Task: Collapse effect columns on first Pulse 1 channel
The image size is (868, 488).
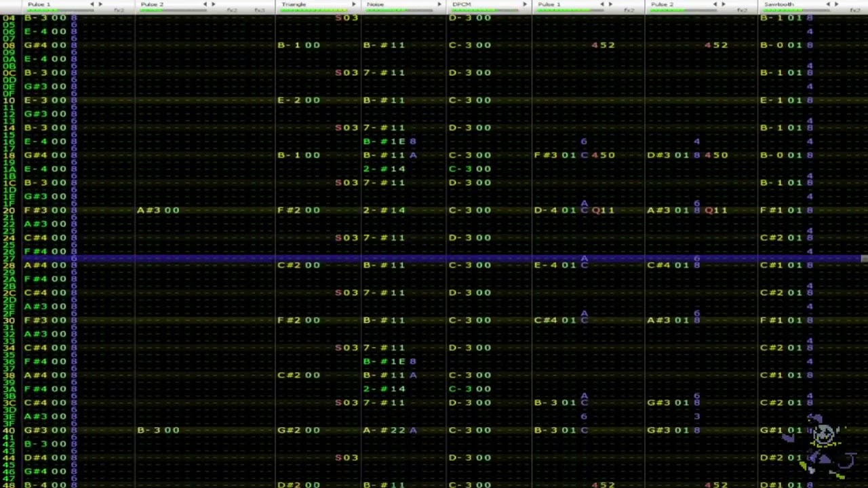Action: pyautogui.click(x=92, y=4)
